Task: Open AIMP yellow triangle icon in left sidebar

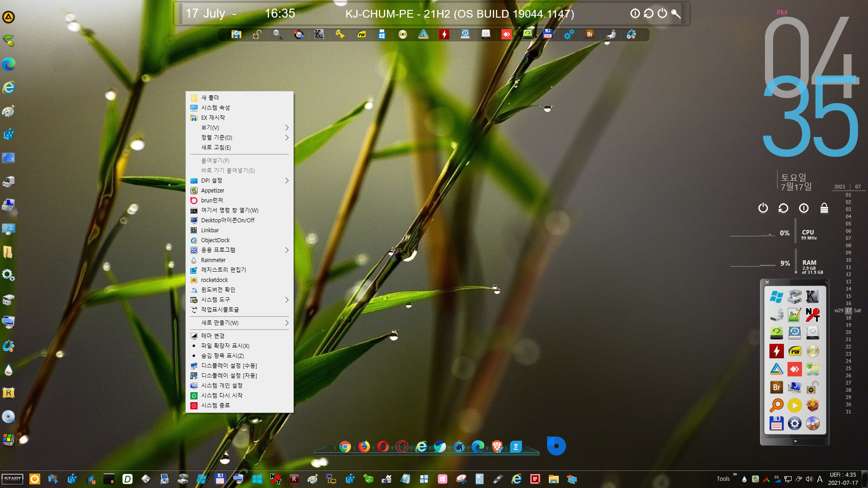Action: click(9, 17)
